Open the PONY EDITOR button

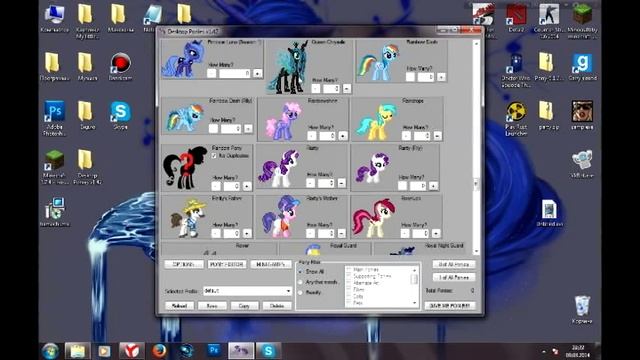tap(227, 264)
